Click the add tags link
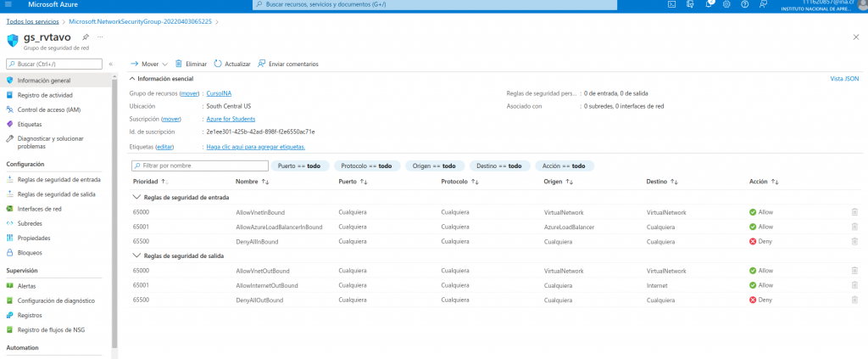 click(x=256, y=147)
